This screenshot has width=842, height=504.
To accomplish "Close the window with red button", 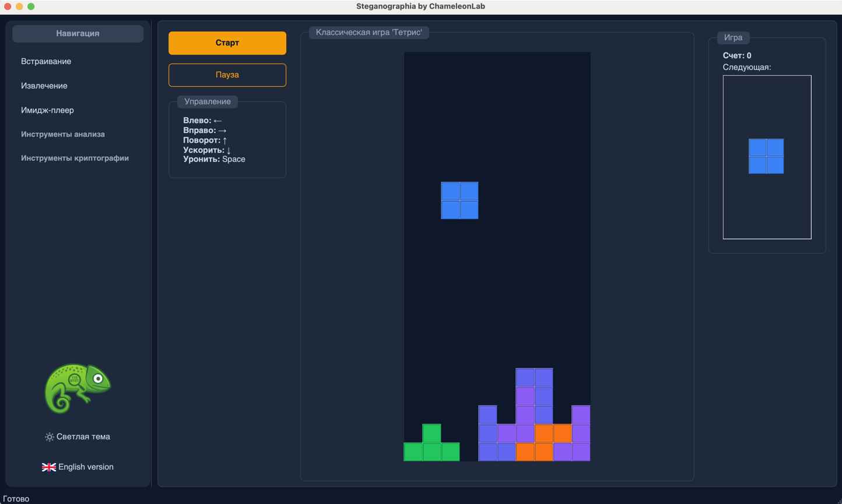I will pyautogui.click(x=8, y=6).
